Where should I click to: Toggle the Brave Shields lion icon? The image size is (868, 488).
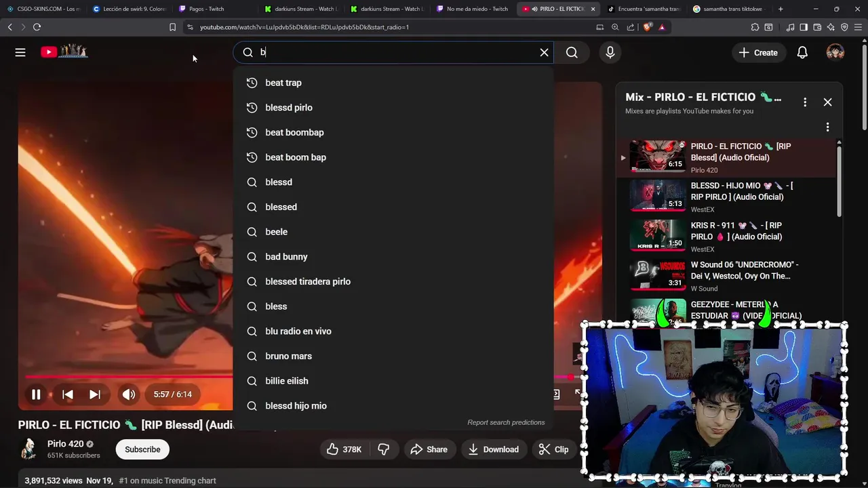[x=648, y=27]
